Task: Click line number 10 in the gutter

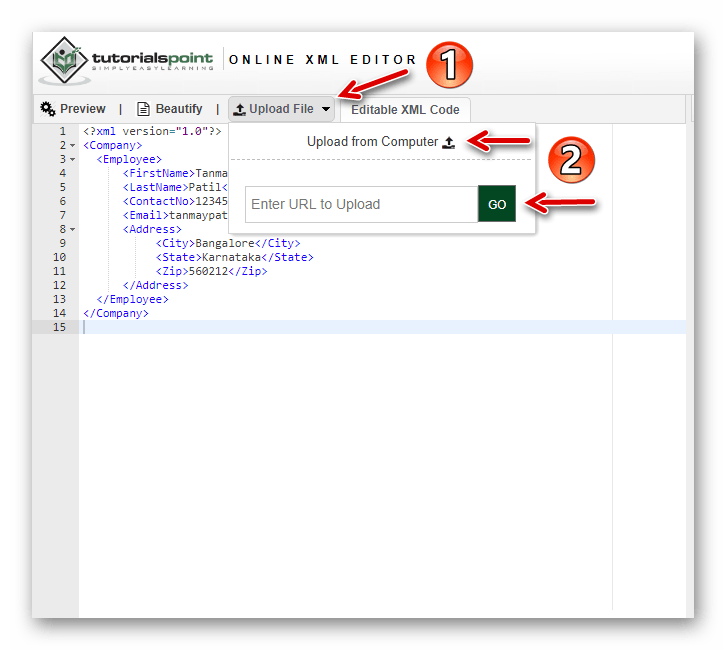Action: (x=59, y=257)
